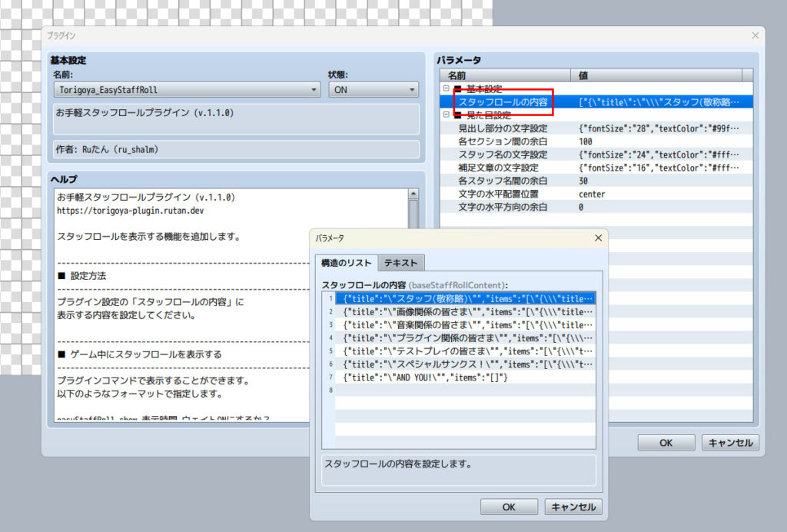Viewport: 787px width, 532px height.
Task: Select the 文字の水平配置位置 parameter row
Action: [498, 194]
